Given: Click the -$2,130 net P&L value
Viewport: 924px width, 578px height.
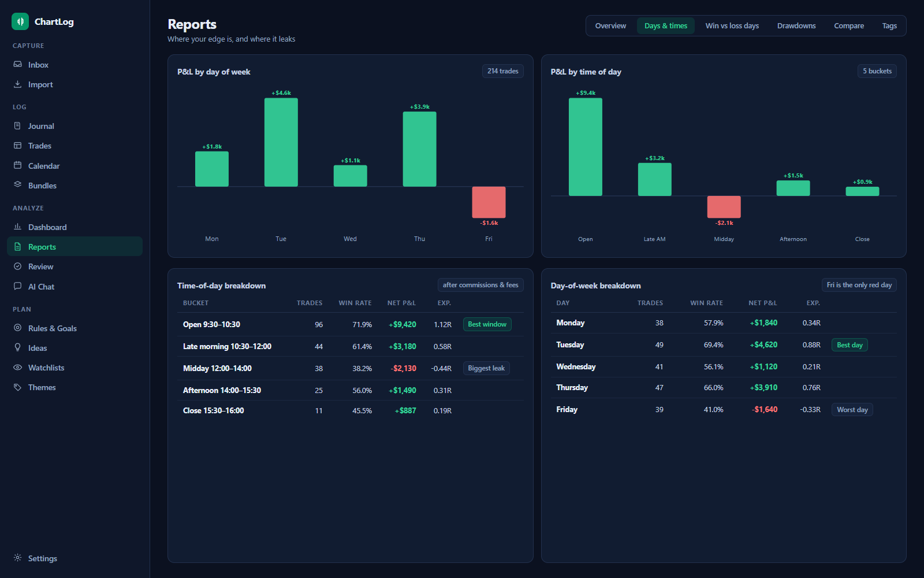Looking at the screenshot, I should 403,368.
